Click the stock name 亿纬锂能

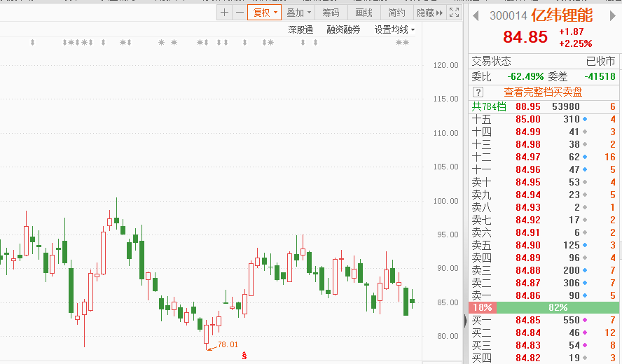[562, 15]
